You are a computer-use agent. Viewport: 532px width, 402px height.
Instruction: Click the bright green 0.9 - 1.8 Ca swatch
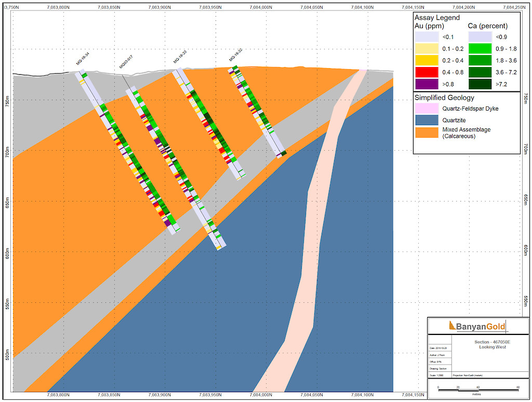(x=481, y=48)
